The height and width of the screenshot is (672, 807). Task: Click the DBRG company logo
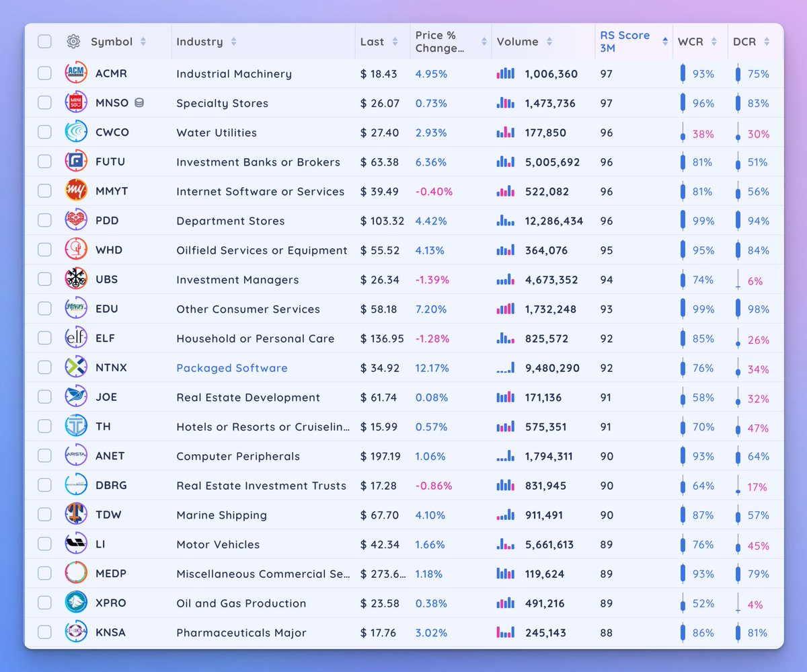[76, 485]
